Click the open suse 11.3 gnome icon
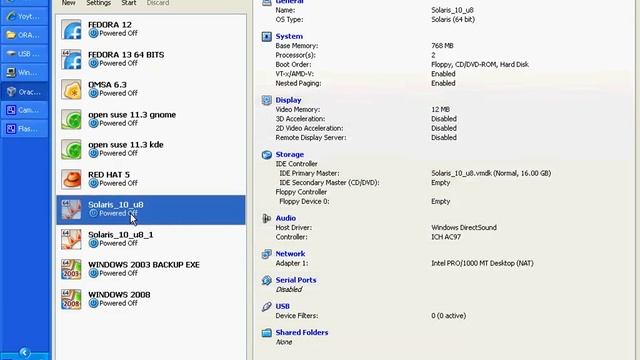640x360 pixels. pyautogui.click(x=71, y=120)
